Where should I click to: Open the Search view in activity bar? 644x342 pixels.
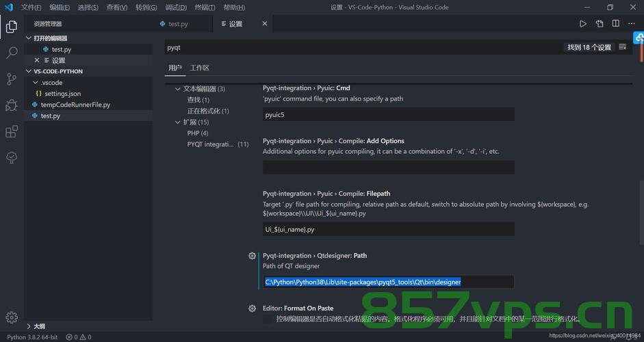(x=12, y=53)
